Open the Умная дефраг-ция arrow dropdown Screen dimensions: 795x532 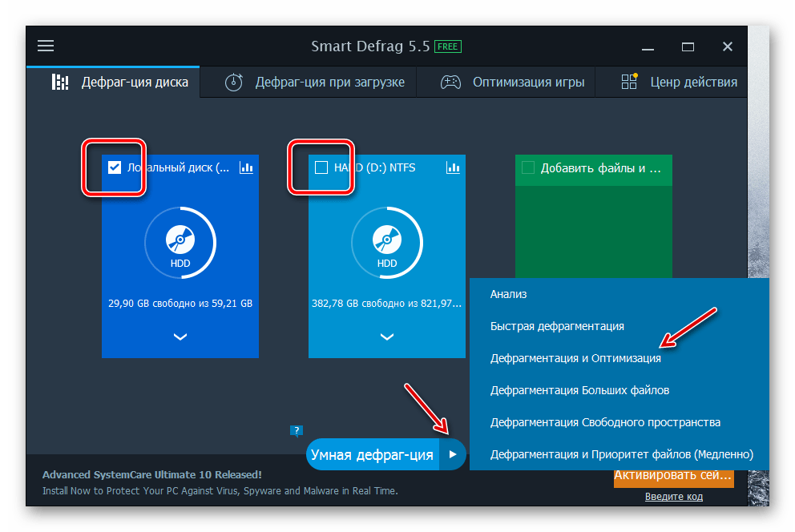point(453,454)
